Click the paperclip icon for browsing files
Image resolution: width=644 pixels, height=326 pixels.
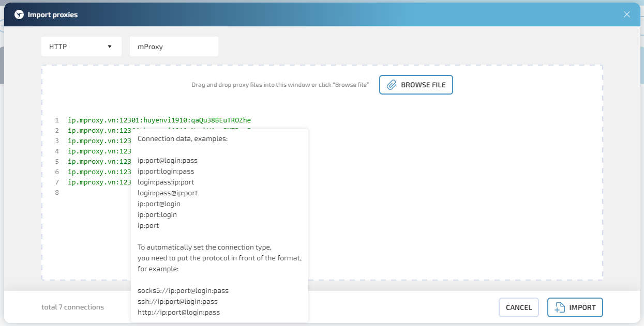392,85
